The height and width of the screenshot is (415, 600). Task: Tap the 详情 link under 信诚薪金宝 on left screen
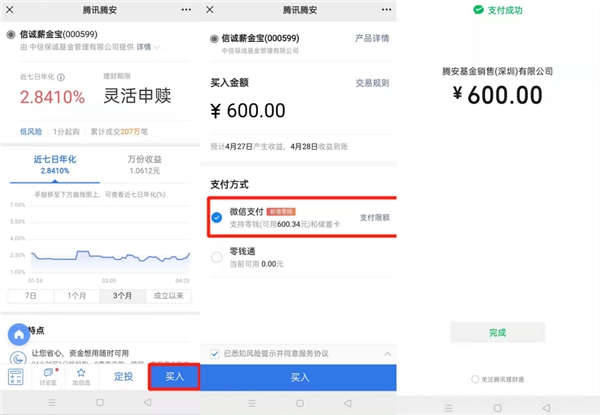pyautogui.click(x=143, y=47)
